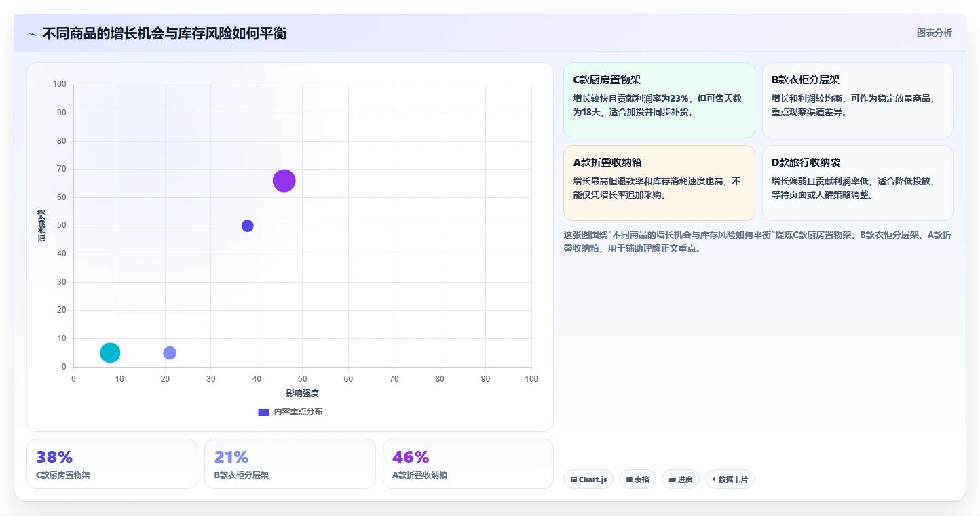This screenshot has height=516, width=980.
Task: Click the 覆盖规模 y-axis label
Action: click(x=41, y=226)
